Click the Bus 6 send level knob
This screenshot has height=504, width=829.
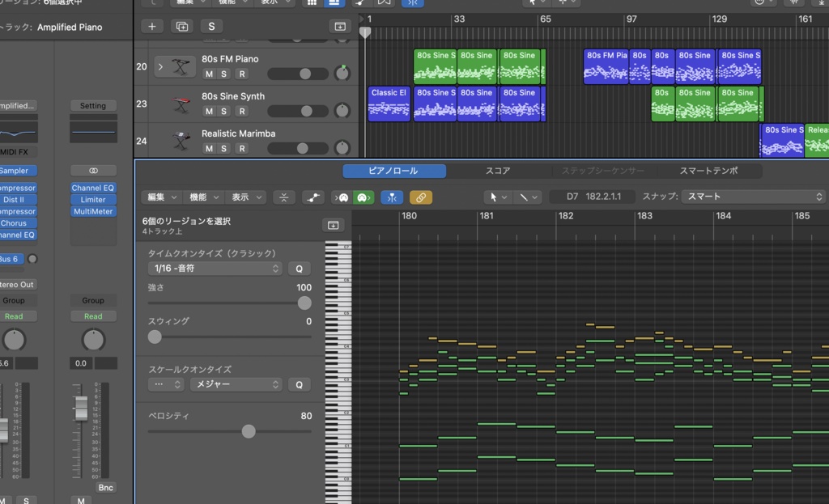point(32,259)
